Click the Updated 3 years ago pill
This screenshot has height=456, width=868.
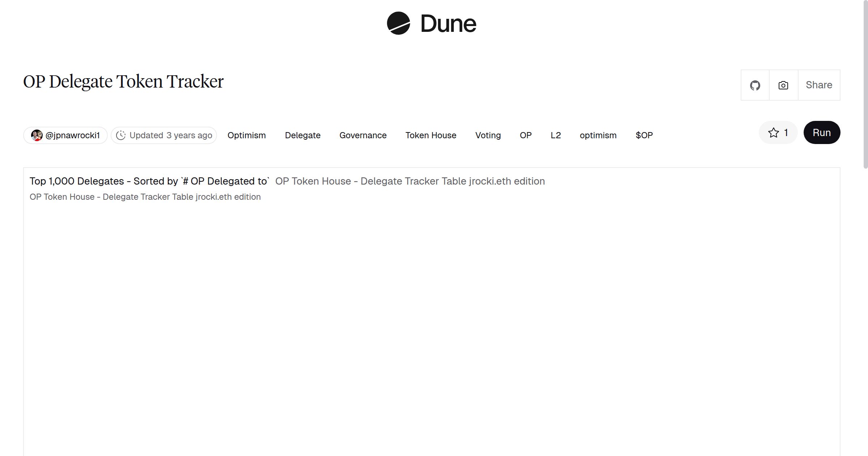coord(163,135)
